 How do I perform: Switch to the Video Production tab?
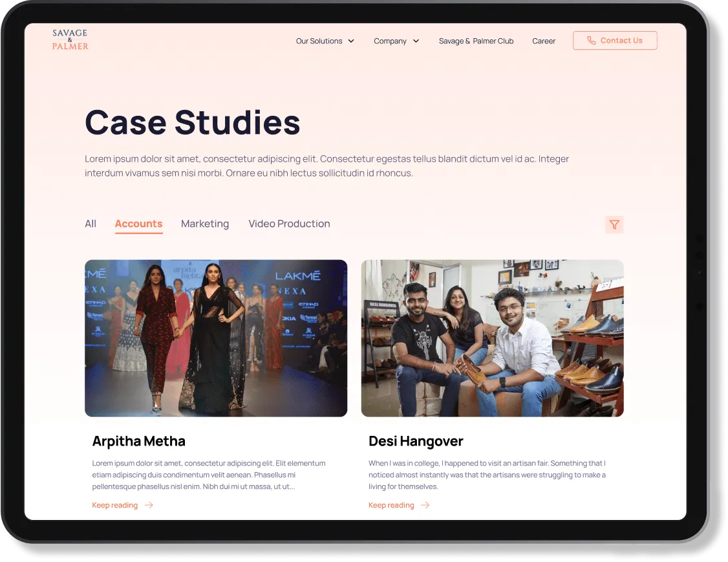(x=289, y=224)
